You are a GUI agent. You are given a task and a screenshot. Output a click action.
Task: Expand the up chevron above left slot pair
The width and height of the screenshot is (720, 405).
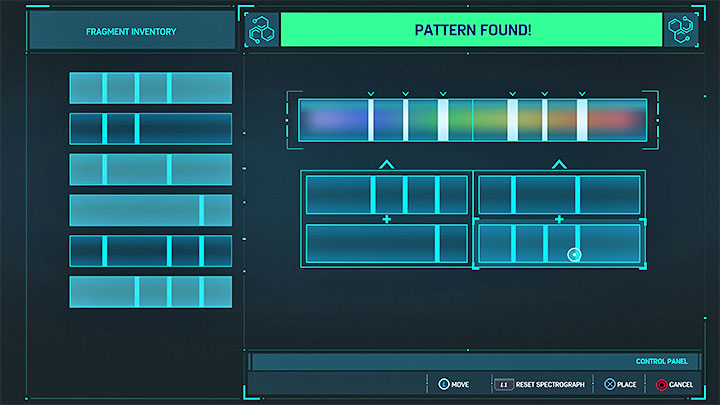point(387,163)
